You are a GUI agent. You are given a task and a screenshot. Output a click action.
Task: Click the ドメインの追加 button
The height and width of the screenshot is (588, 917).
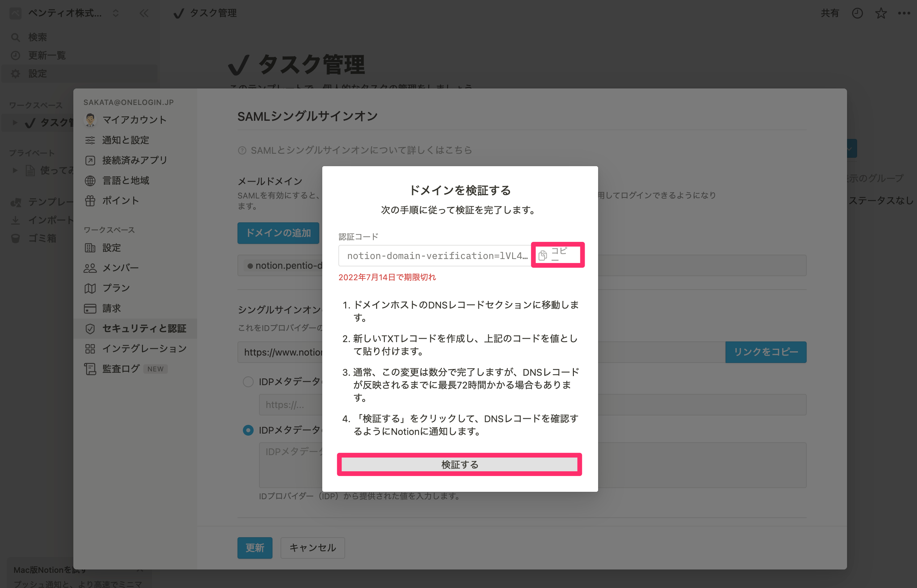click(x=278, y=233)
